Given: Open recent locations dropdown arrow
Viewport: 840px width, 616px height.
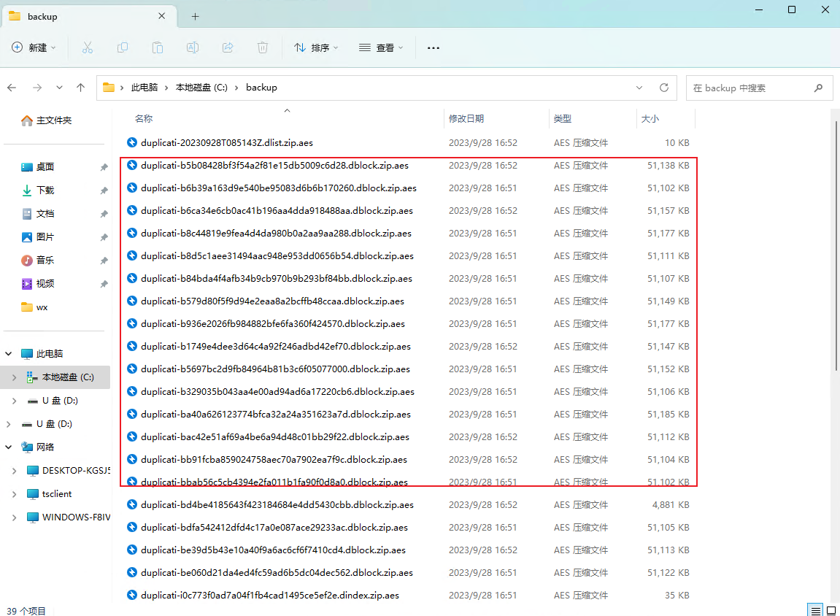Looking at the screenshot, I should click(x=59, y=88).
